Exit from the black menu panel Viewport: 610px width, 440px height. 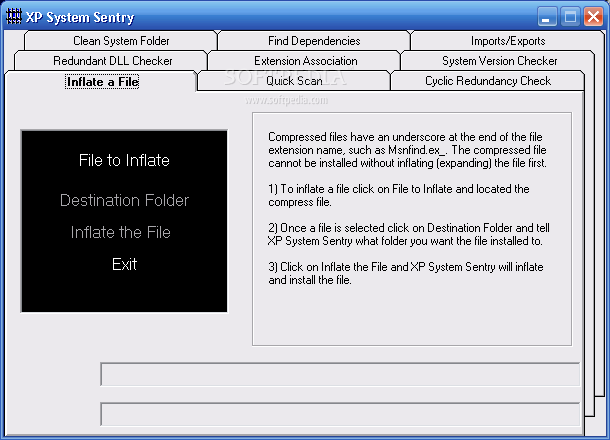(124, 265)
